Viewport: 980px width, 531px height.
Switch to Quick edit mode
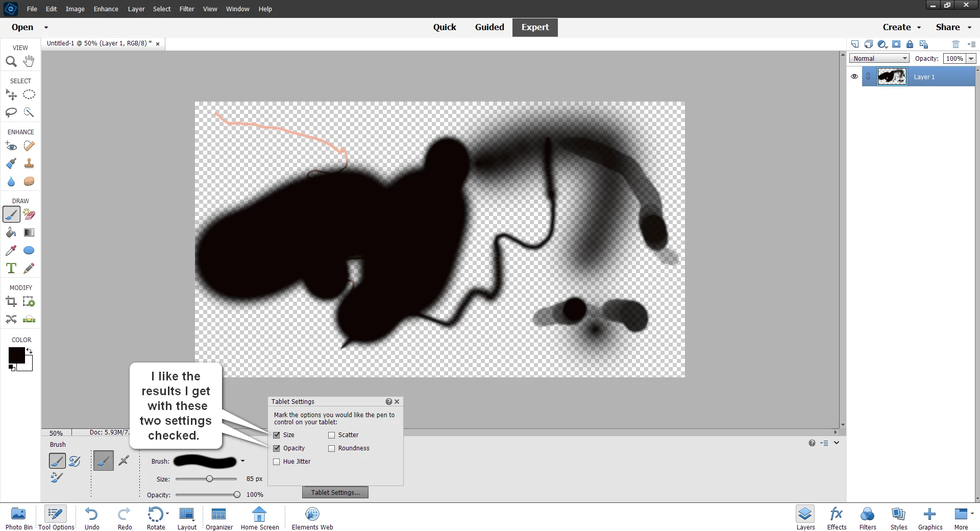[445, 28]
